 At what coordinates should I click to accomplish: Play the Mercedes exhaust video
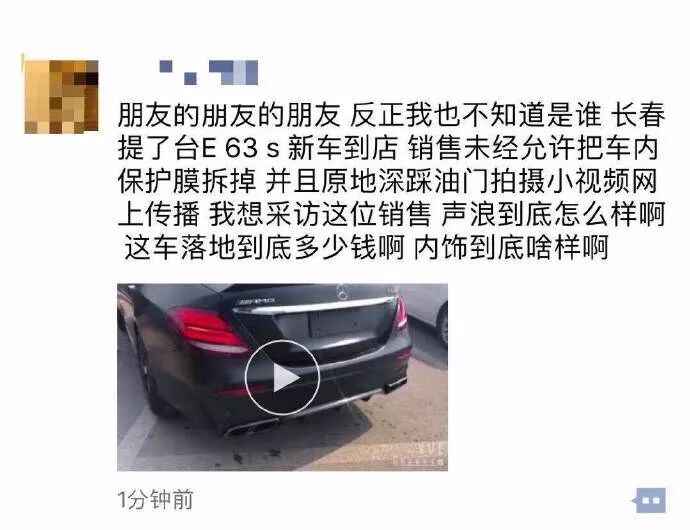[282, 378]
